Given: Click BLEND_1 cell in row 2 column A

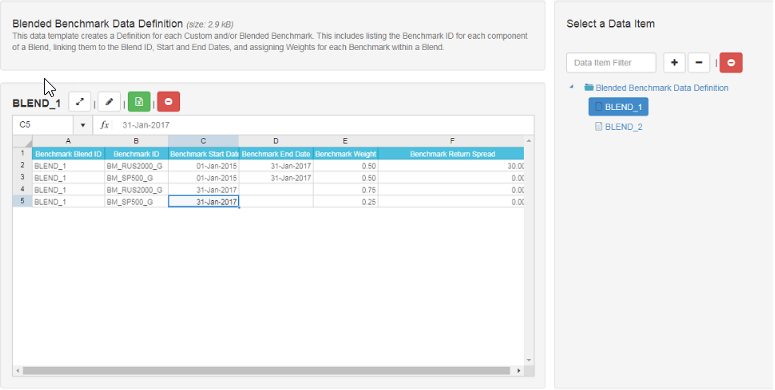Looking at the screenshot, I should pos(68,166).
